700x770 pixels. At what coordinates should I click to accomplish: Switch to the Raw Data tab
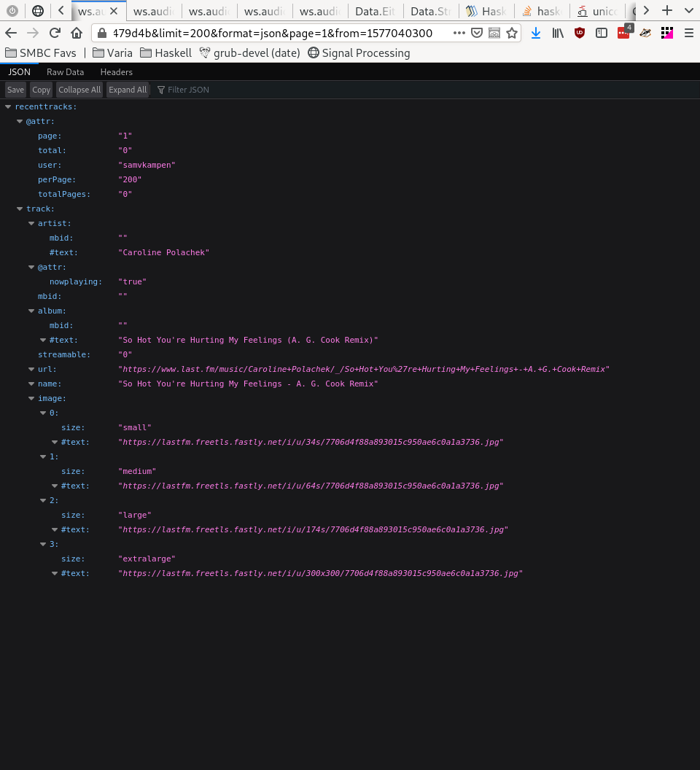point(65,72)
